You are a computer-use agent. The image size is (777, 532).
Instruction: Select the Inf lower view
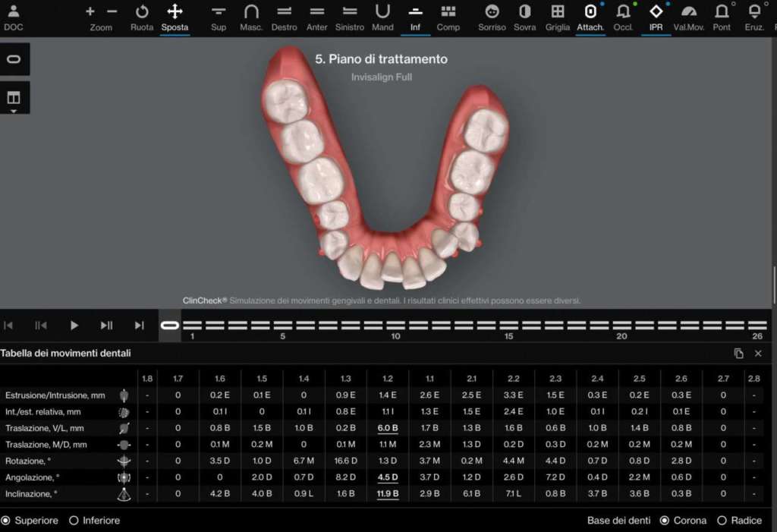pyautogui.click(x=415, y=17)
